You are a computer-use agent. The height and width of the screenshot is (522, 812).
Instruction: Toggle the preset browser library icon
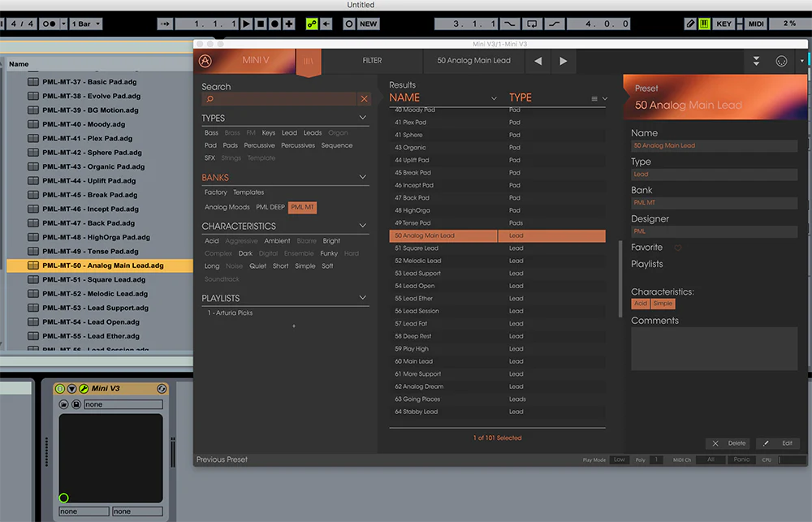(308, 62)
